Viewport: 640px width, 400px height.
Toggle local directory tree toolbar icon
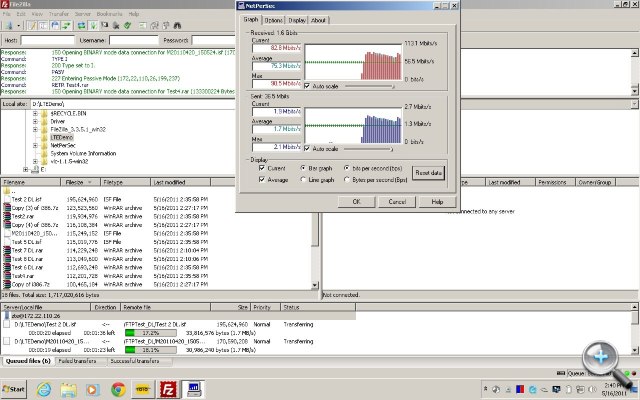tap(43, 25)
